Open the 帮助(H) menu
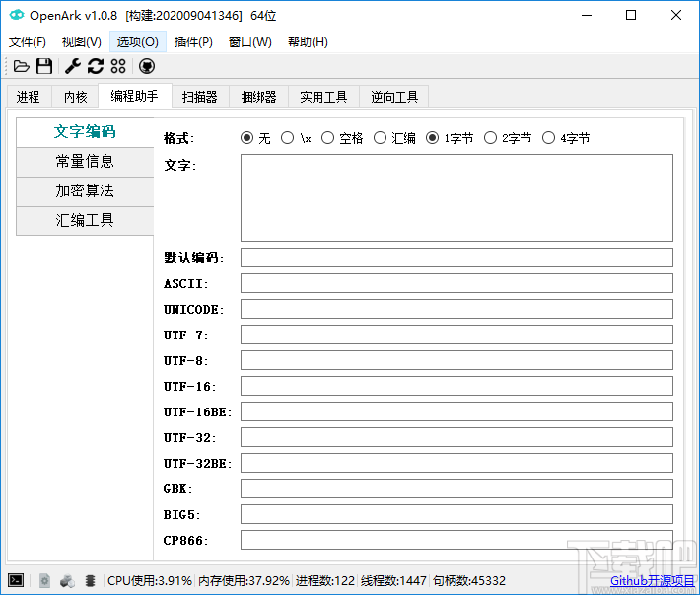 tap(308, 42)
